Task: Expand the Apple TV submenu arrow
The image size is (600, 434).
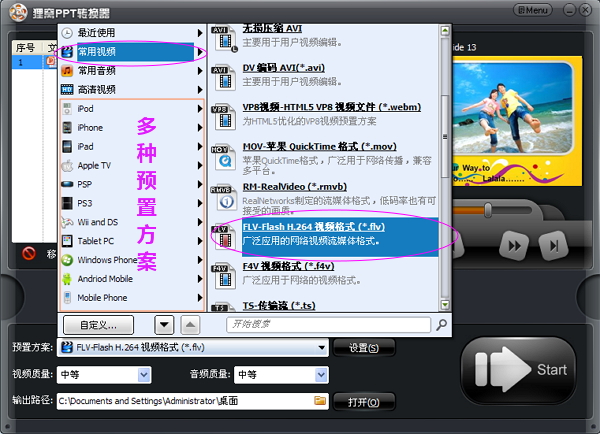Action: (199, 165)
